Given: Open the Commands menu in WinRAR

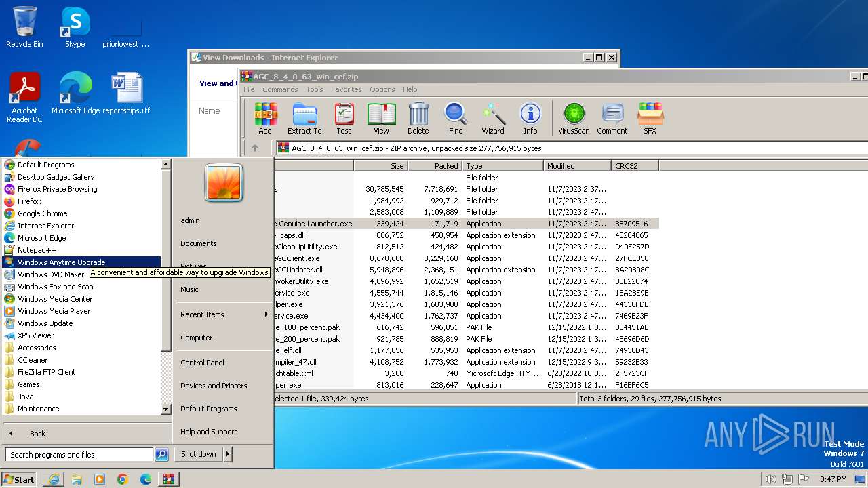Looking at the screenshot, I should click(x=280, y=89).
